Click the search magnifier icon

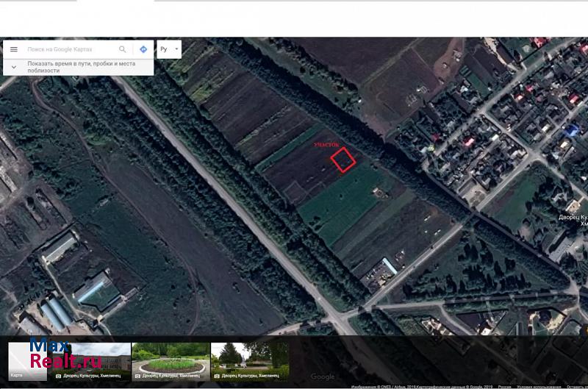pos(123,49)
